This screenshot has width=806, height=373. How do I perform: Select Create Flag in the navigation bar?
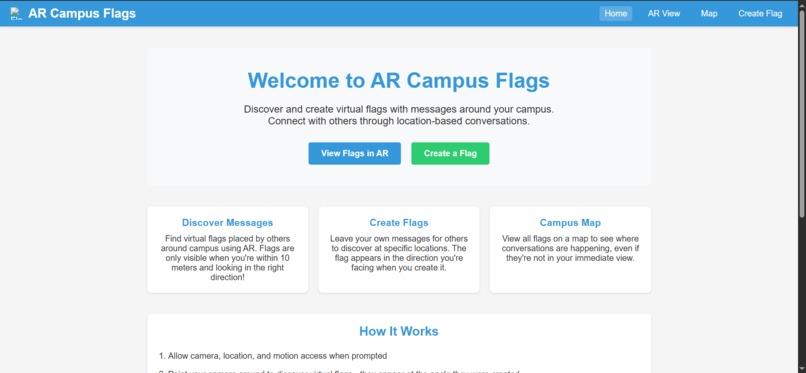click(760, 13)
